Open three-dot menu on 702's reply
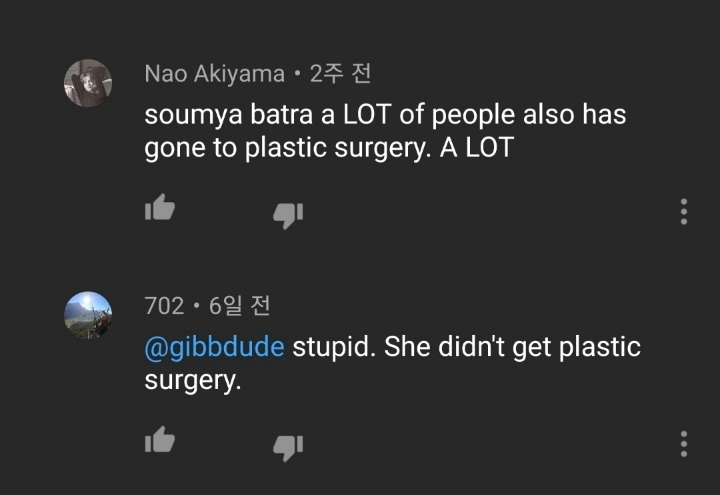The height and width of the screenshot is (495, 720). click(x=684, y=443)
